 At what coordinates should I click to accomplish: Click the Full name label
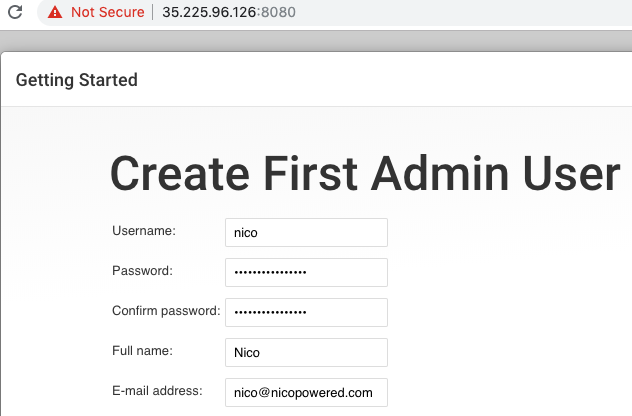pyautogui.click(x=143, y=351)
